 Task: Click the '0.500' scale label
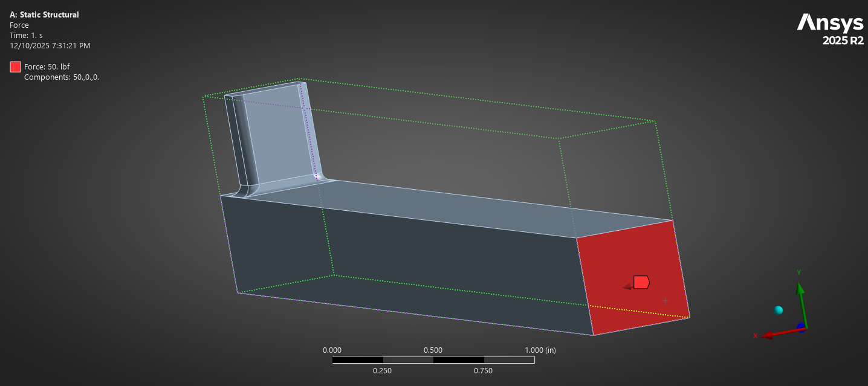pyautogui.click(x=433, y=350)
